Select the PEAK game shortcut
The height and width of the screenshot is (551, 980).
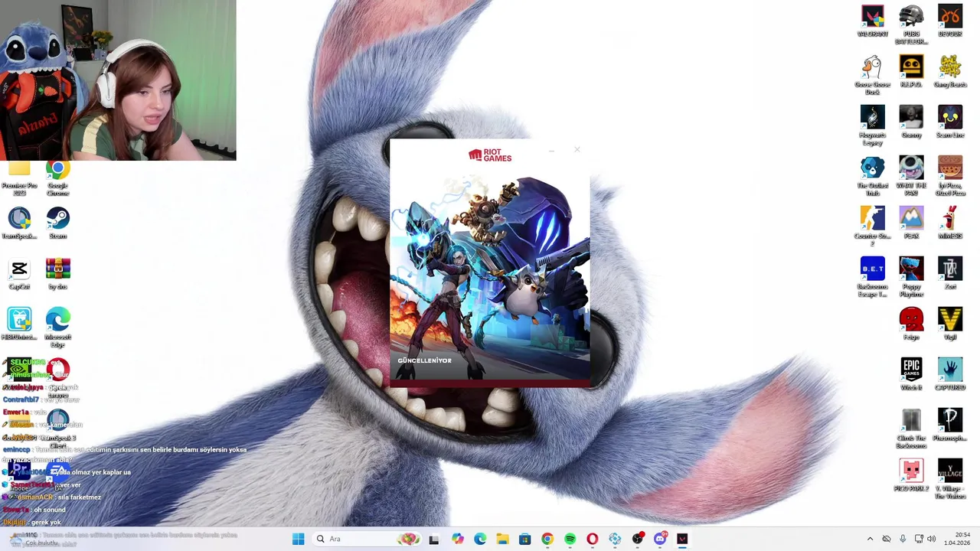(911, 223)
